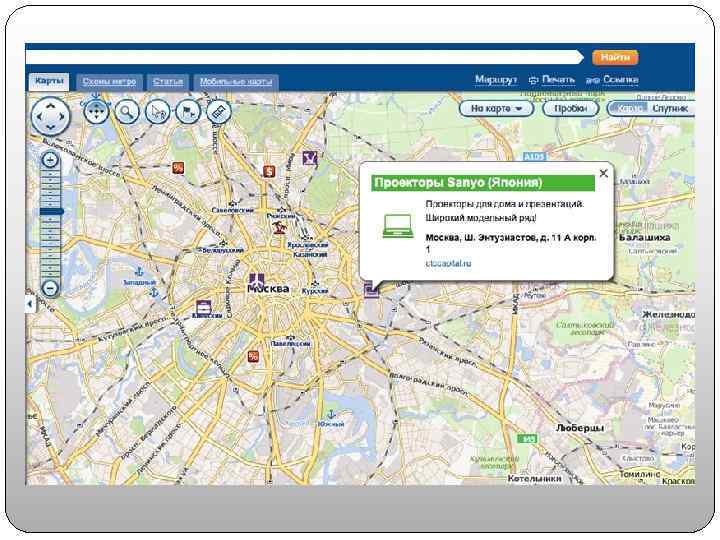
Task: Click the Проекторы Sanyo (Япония) title
Action: pos(458,183)
